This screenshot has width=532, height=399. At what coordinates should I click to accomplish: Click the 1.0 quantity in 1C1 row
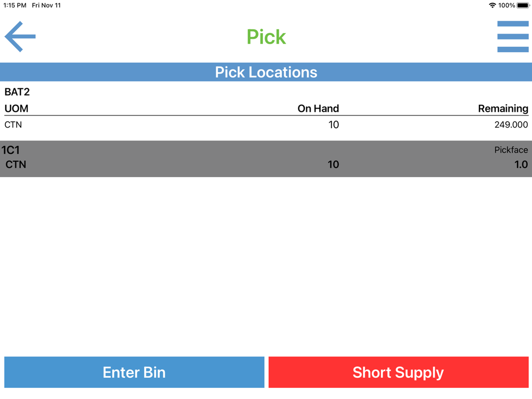(x=521, y=164)
